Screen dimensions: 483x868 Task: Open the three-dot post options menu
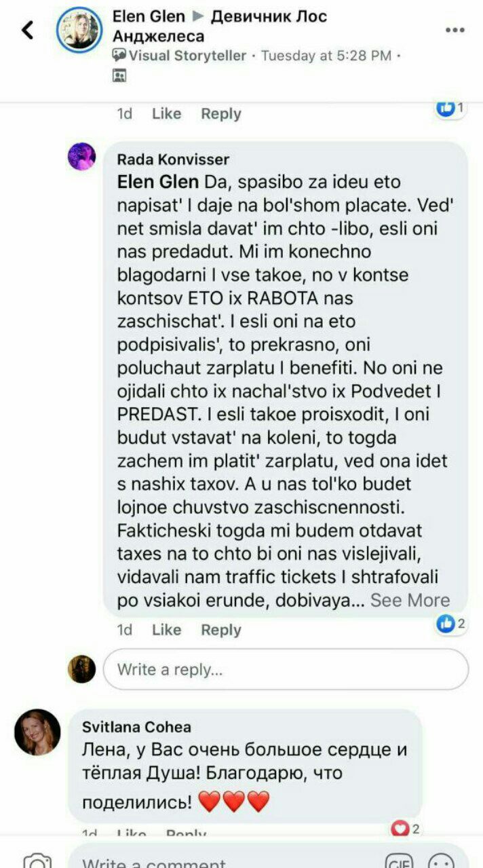[x=455, y=30]
